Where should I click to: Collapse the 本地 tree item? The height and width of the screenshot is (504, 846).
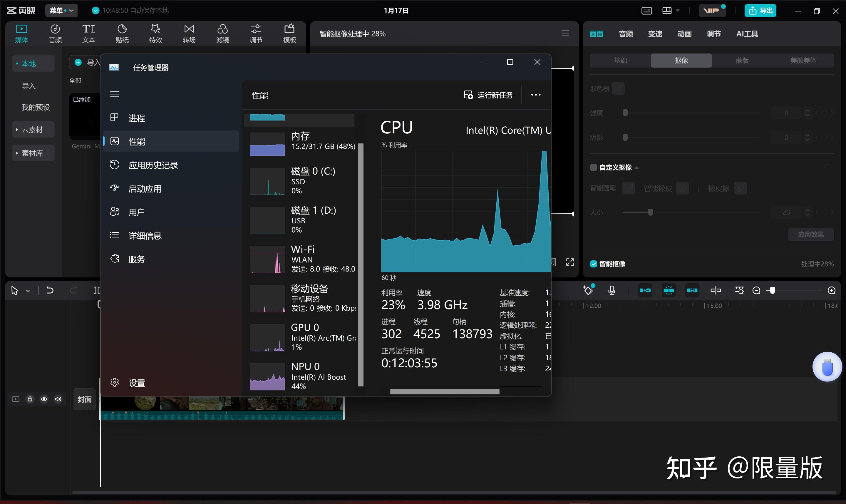(33, 64)
